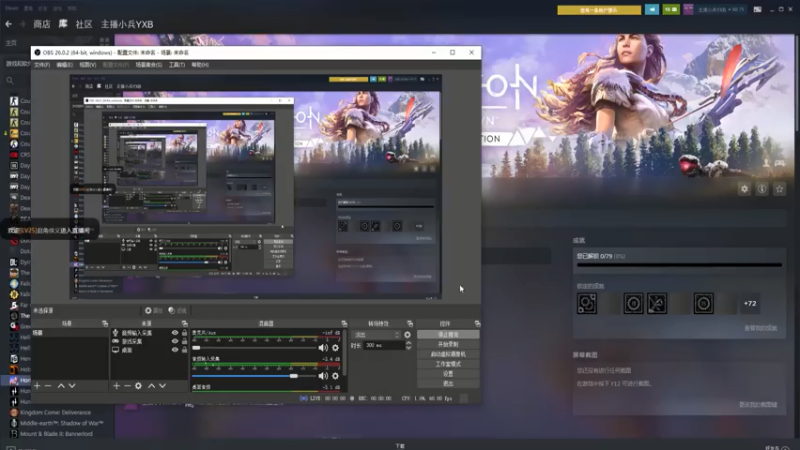Click Stop Streaming button in OBS Controls
The width and height of the screenshot is (800, 450).
(448, 335)
